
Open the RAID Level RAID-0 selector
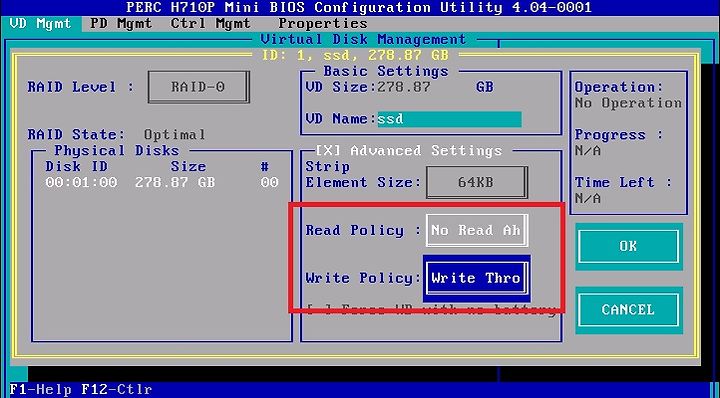[x=198, y=87]
